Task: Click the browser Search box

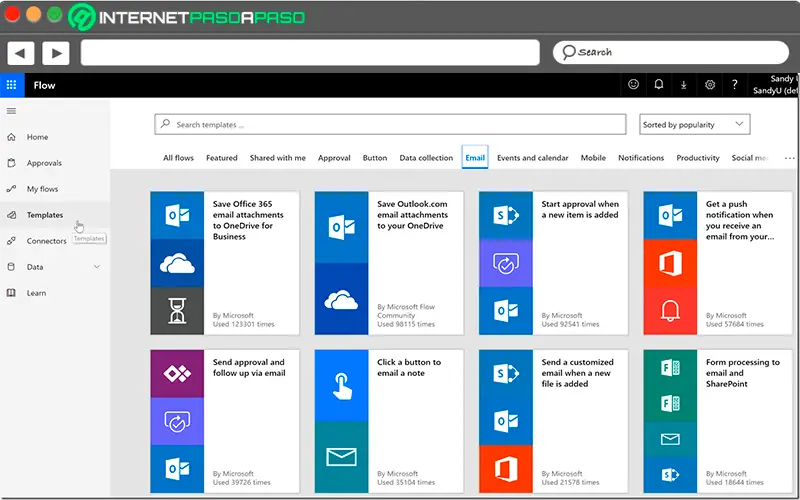Action: [670, 53]
